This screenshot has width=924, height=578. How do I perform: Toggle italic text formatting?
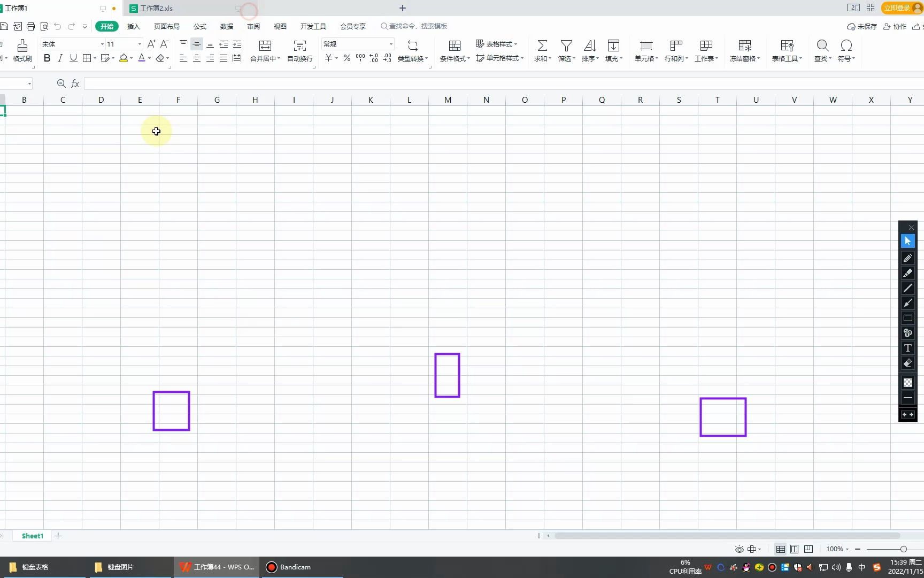(60, 58)
